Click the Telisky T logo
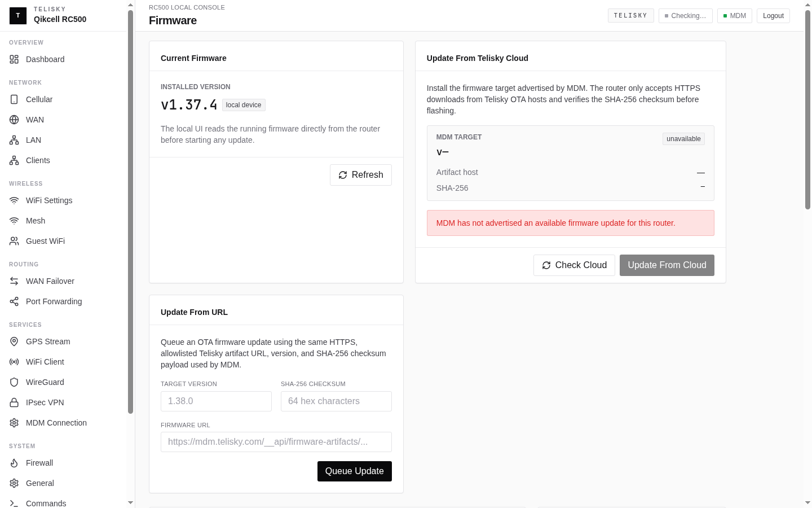Viewport: 812px width, 508px height. [x=18, y=15]
